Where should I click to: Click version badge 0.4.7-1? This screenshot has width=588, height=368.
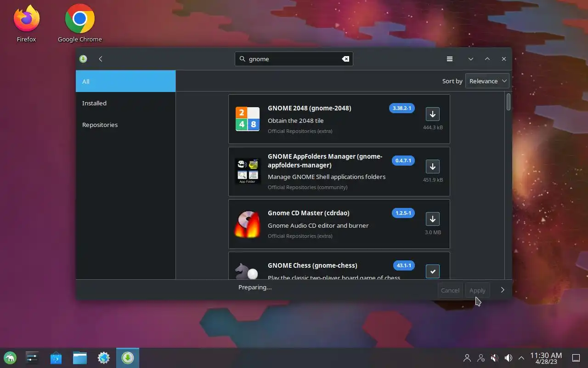point(403,161)
